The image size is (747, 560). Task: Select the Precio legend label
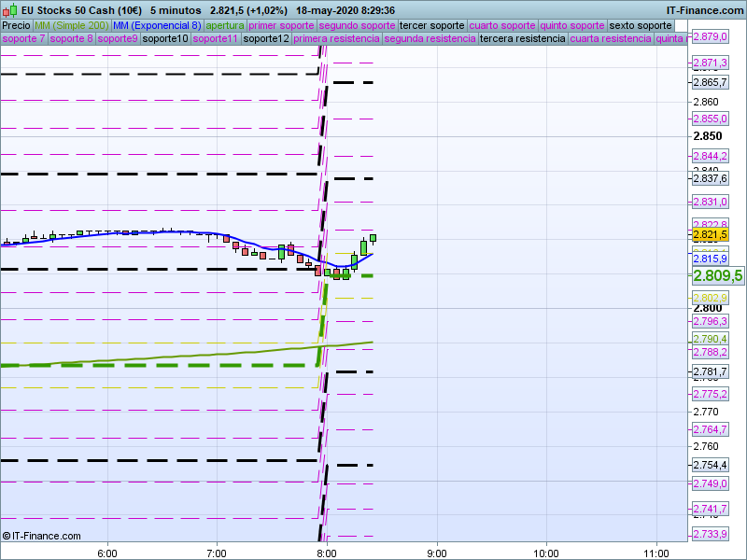click(x=16, y=25)
